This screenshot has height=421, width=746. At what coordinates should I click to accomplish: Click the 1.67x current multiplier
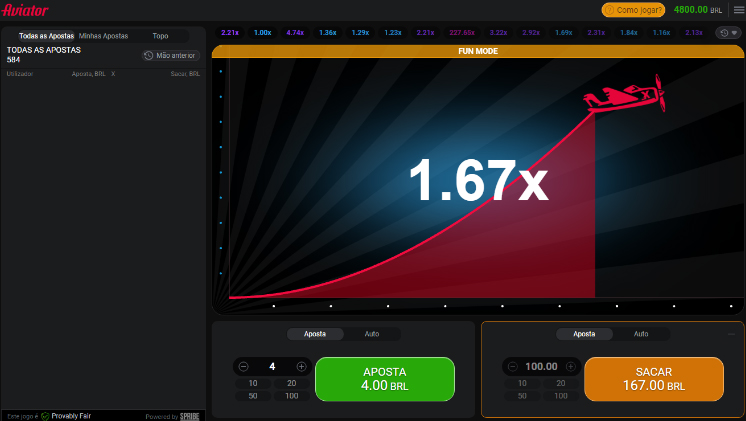point(479,180)
